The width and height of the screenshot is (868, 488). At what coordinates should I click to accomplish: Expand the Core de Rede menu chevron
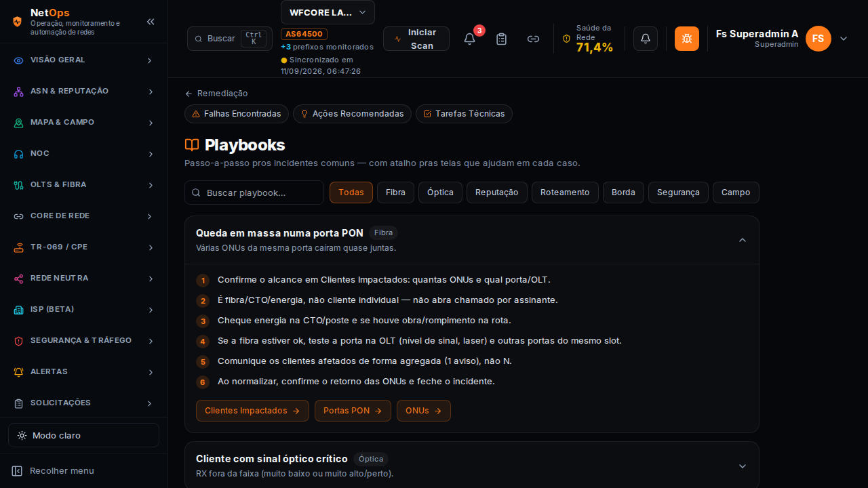click(x=150, y=216)
